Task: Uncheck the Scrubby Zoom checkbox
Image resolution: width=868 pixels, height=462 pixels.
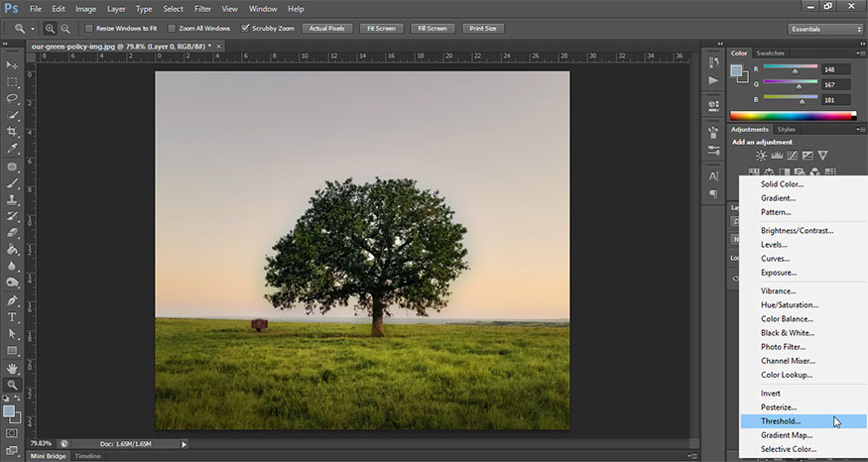Action: pos(246,29)
